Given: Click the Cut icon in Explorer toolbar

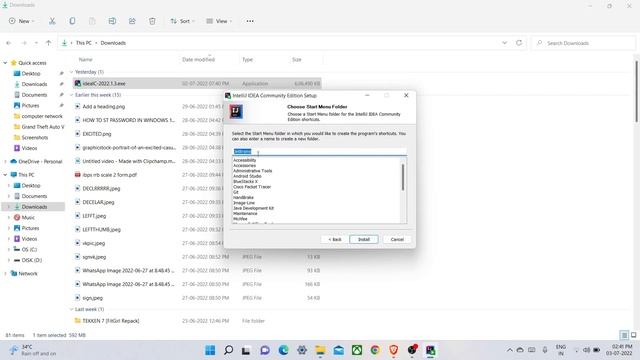Looking at the screenshot, I should [x=52, y=21].
